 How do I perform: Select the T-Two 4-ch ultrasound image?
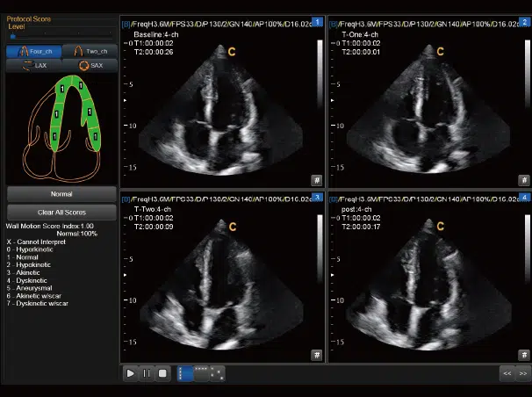pos(223,281)
